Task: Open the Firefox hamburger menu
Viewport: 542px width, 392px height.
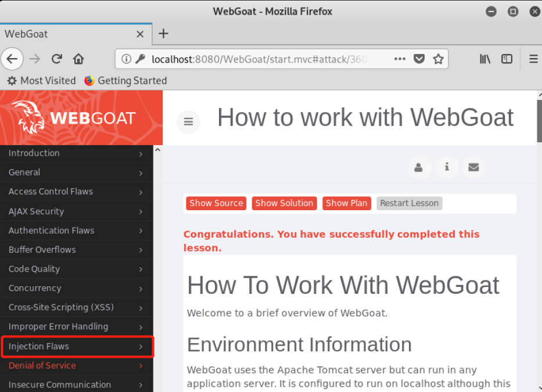Action: point(533,59)
